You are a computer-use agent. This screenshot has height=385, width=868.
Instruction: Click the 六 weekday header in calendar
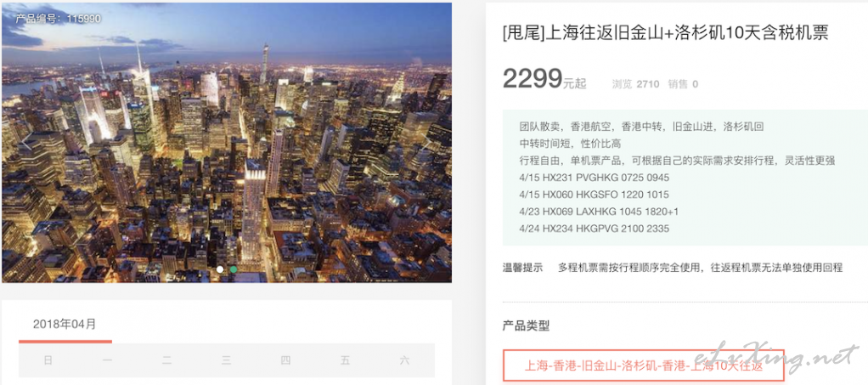coord(404,360)
